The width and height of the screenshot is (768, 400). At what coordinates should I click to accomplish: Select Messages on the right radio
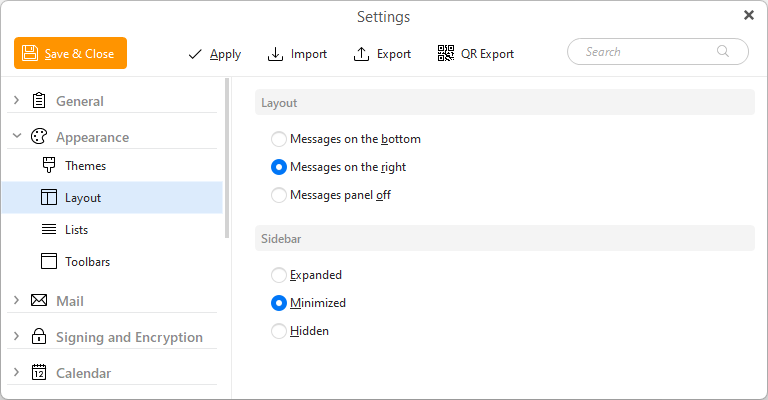coord(279,167)
